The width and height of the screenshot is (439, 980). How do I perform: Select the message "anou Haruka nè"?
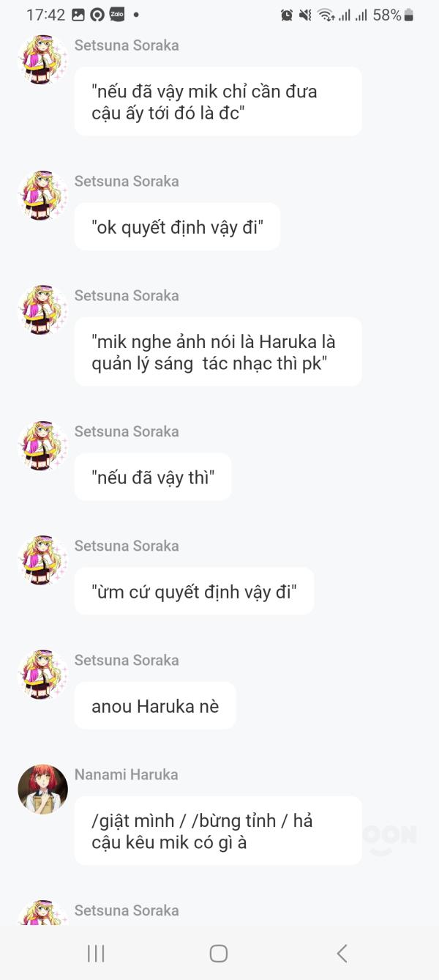point(155,706)
